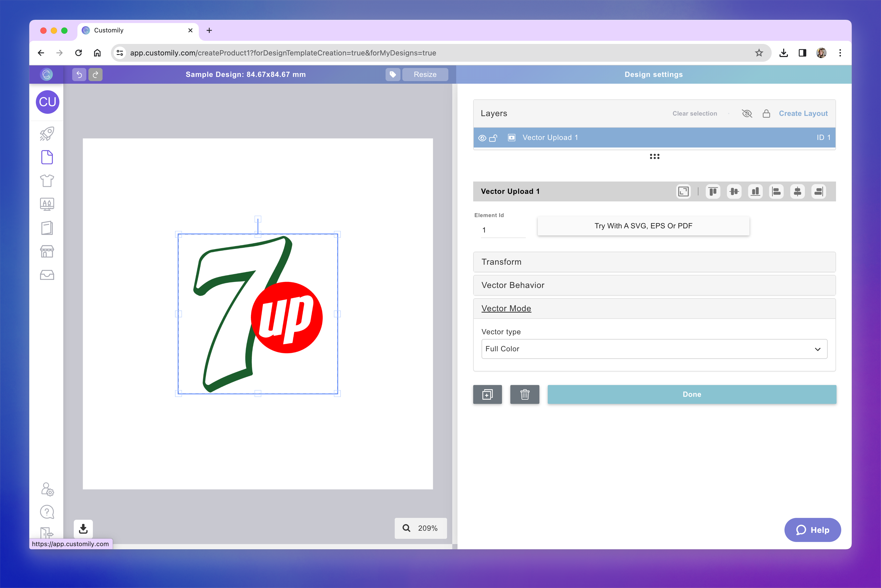The height and width of the screenshot is (588, 881).
Task: Click the tag icon beside Resize
Action: click(393, 74)
